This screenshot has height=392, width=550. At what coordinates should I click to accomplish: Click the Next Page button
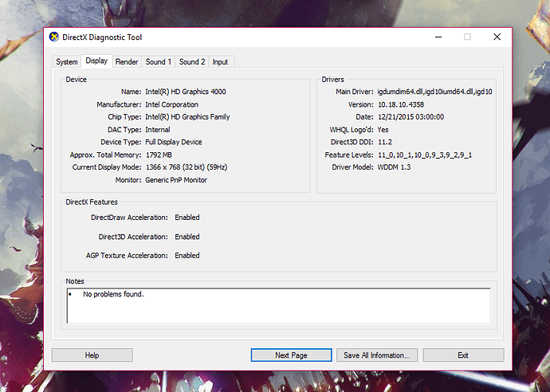[291, 355]
